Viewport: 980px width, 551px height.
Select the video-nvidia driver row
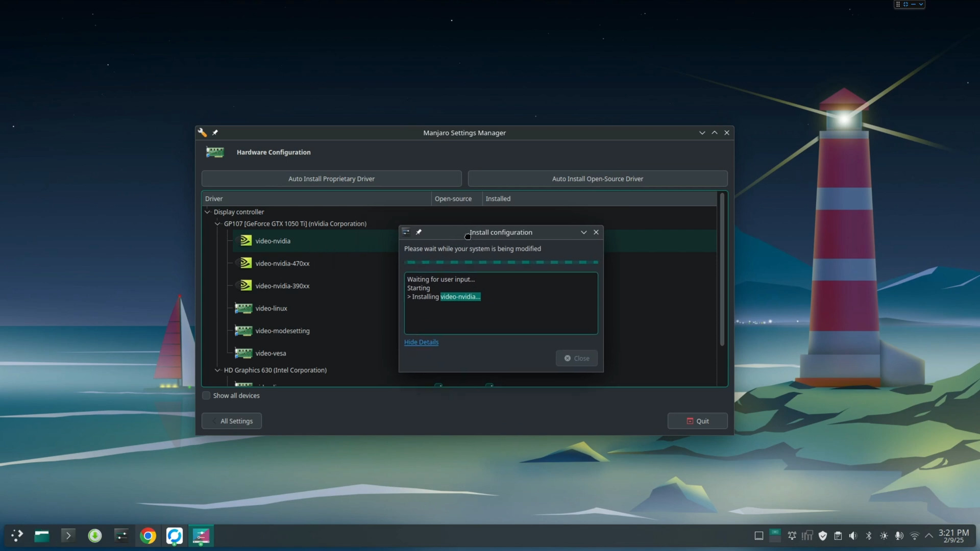click(x=315, y=241)
